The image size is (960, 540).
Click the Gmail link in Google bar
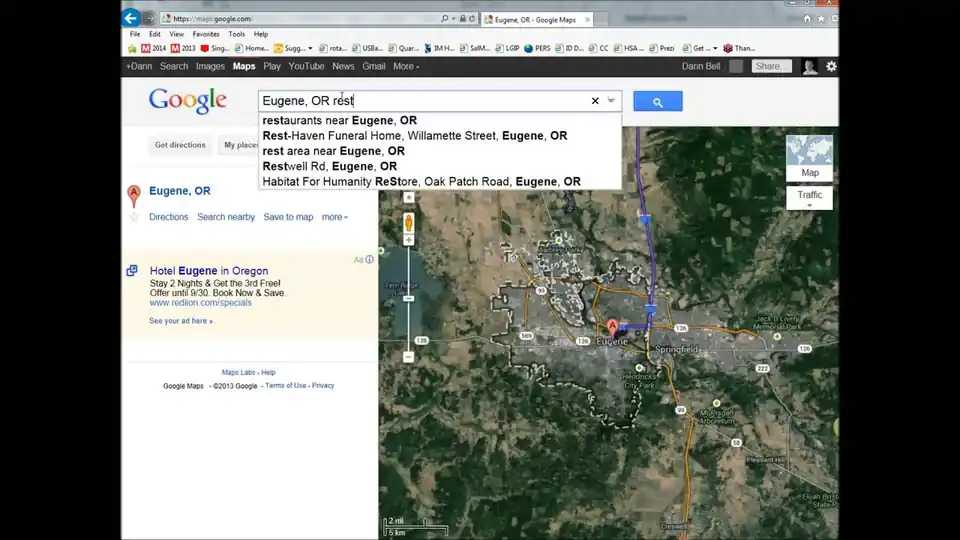tap(373, 66)
